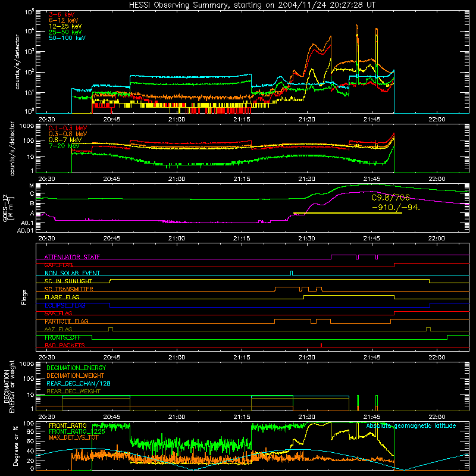Screen dimensions: 476x476
Task: Select the FLARE_FLAG label
Action: pyautogui.click(x=62, y=297)
